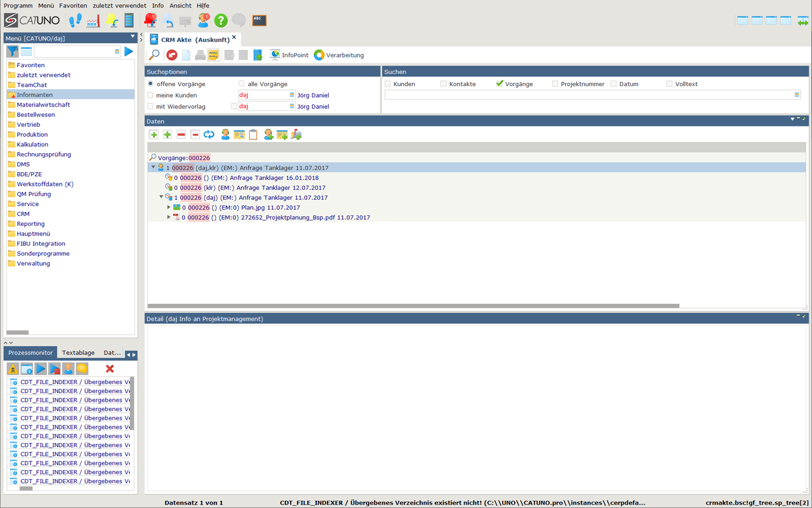Click the clipboard icon in Daten toolbar
Image resolution: width=812 pixels, height=508 pixels.
click(253, 135)
